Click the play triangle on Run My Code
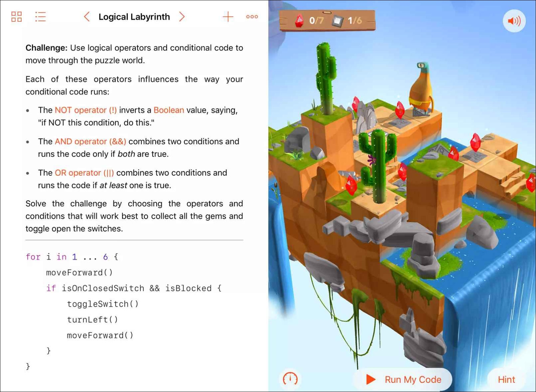The height and width of the screenshot is (392, 536). click(x=370, y=379)
